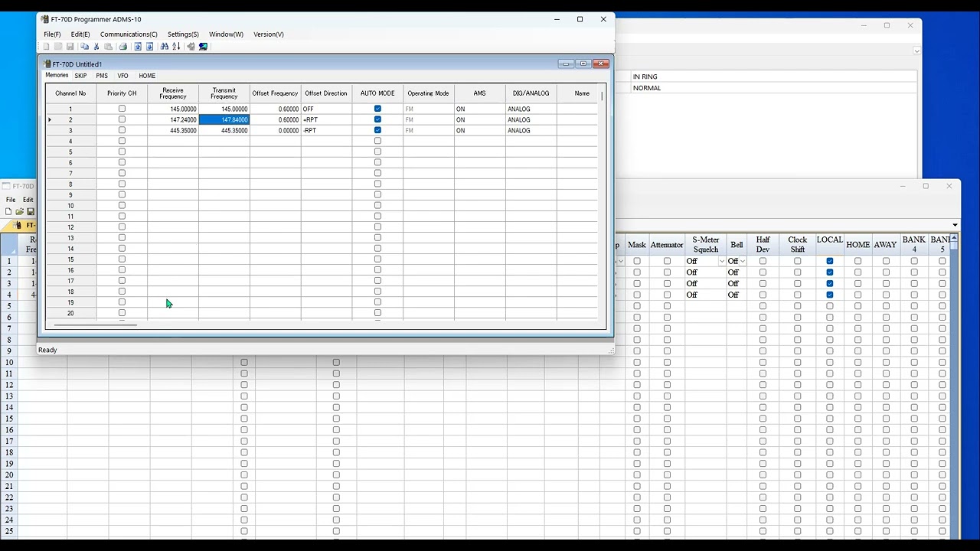Click +RPT offset direction for channel 2
This screenshot has width=980, height=551.
(326, 119)
